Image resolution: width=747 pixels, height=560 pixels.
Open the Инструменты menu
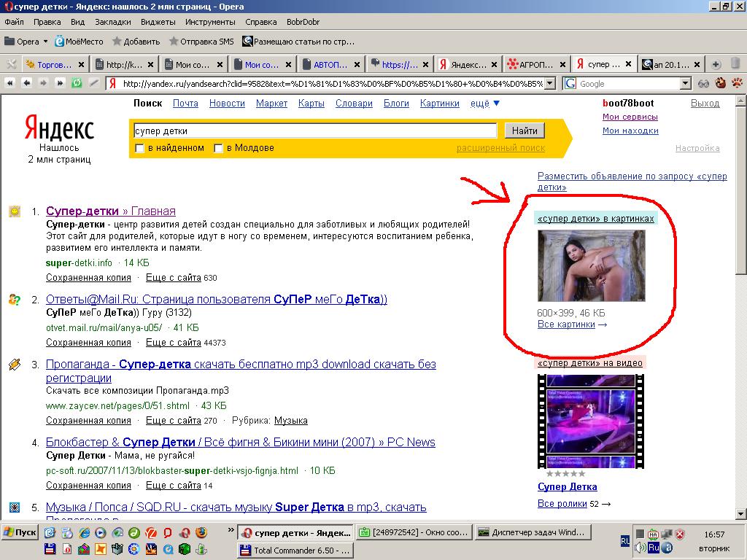[209, 22]
